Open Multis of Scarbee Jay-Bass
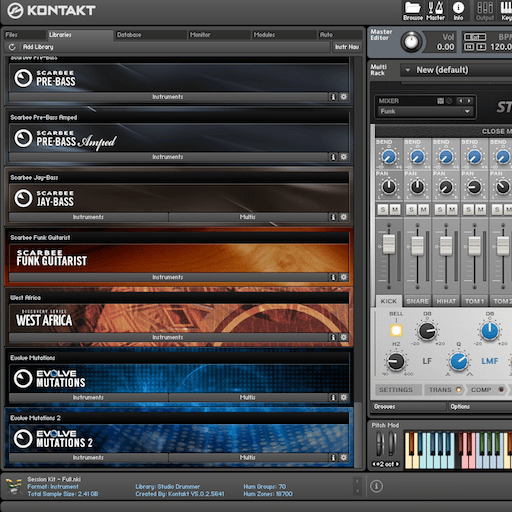This screenshot has height=512, width=512. tap(248, 217)
